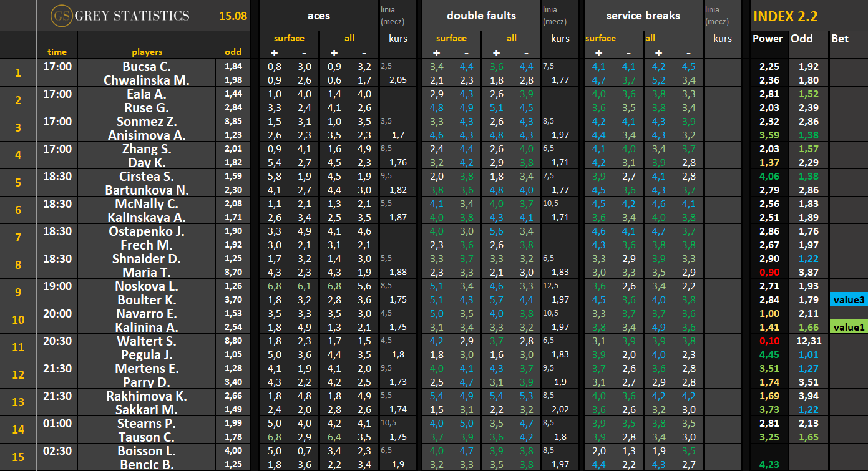Select player Waltert S.

coord(147,341)
